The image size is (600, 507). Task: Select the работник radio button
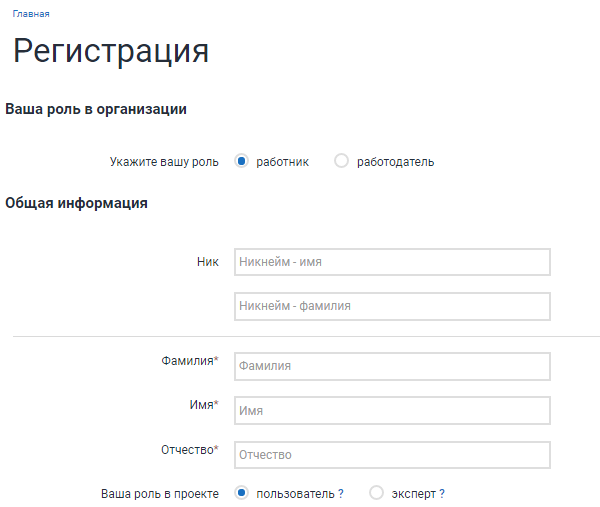click(x=241, y=161)
